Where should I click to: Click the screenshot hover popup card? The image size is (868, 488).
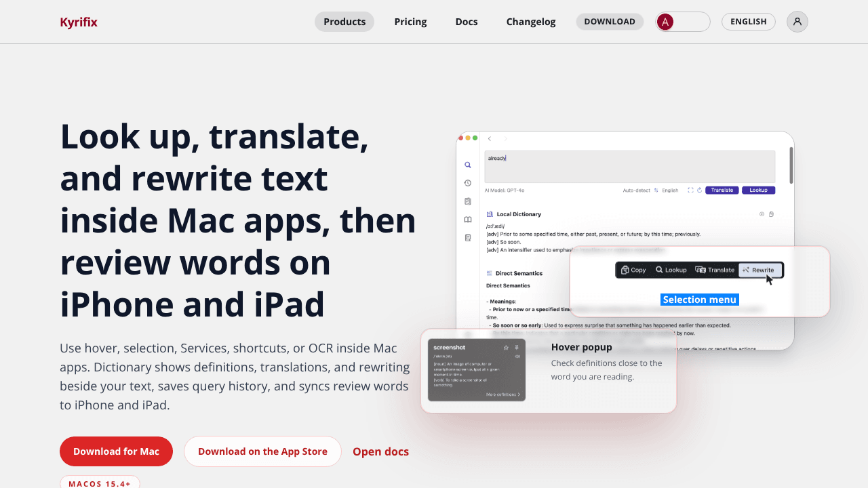(477, 370)
